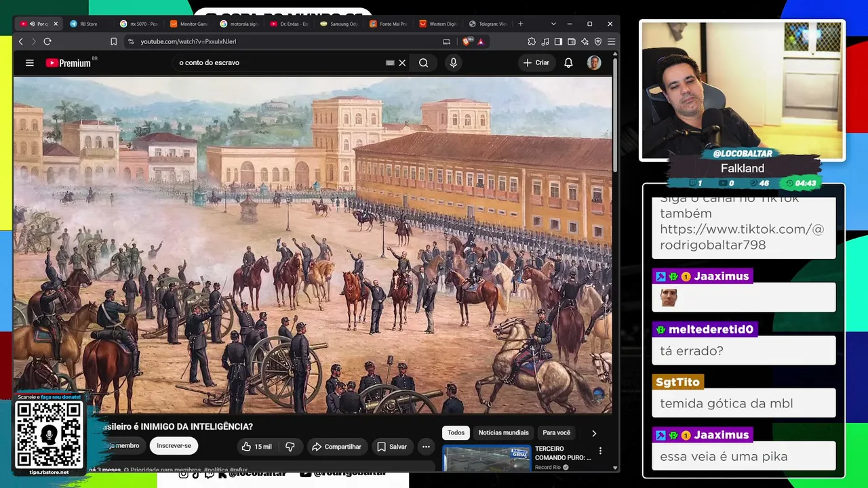Close the active YouTube tab
This screenshot has width=868, height=488.
click(56, 24)
